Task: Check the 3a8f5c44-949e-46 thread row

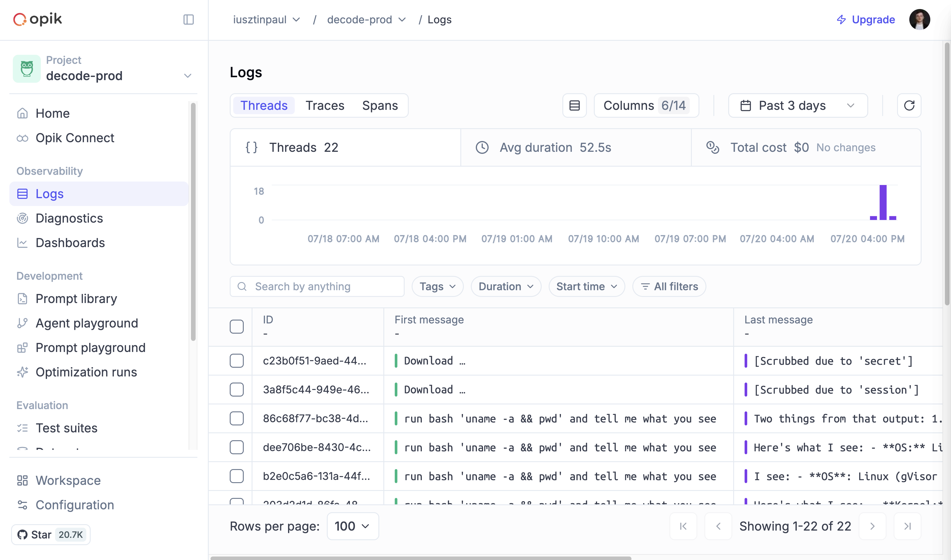Action: [x=237, y=390]
